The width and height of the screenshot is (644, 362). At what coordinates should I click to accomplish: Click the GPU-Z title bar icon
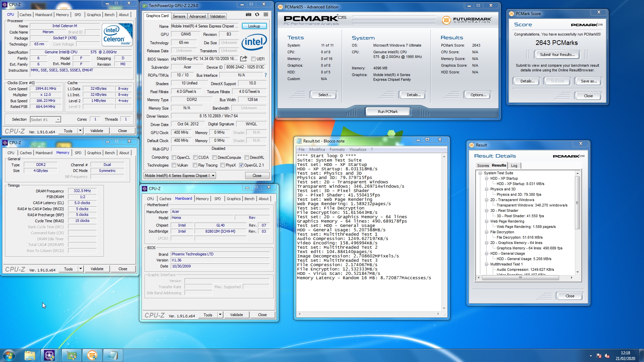pyautogui.click(x=145, y=6)
